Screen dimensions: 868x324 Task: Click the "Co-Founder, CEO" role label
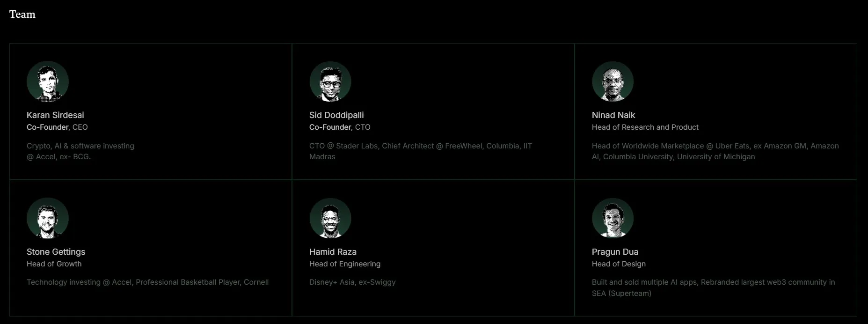[x=57, y=127]
